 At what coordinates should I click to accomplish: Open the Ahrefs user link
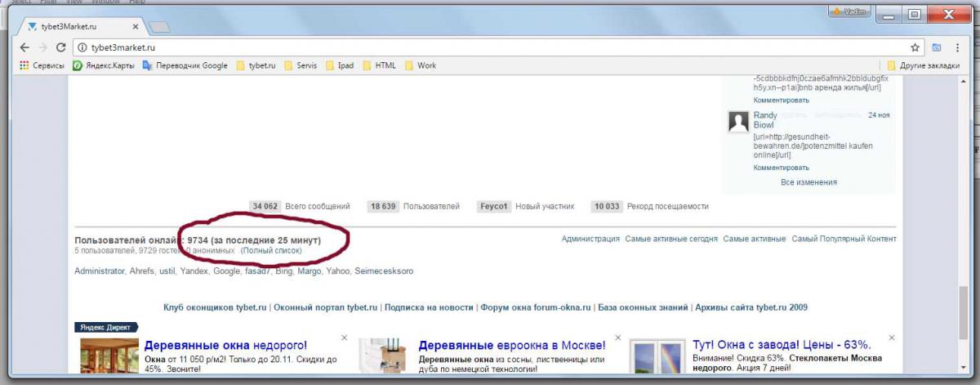[142, 271]
